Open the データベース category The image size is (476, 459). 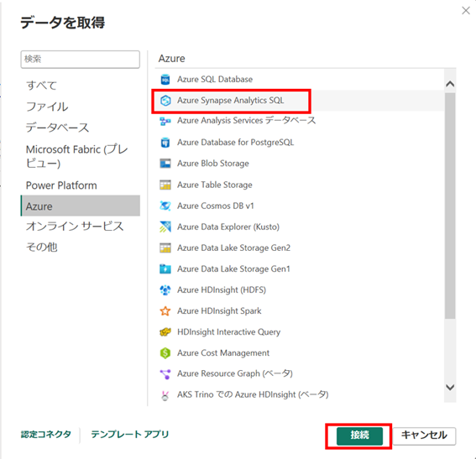click(x=57, y=128)
